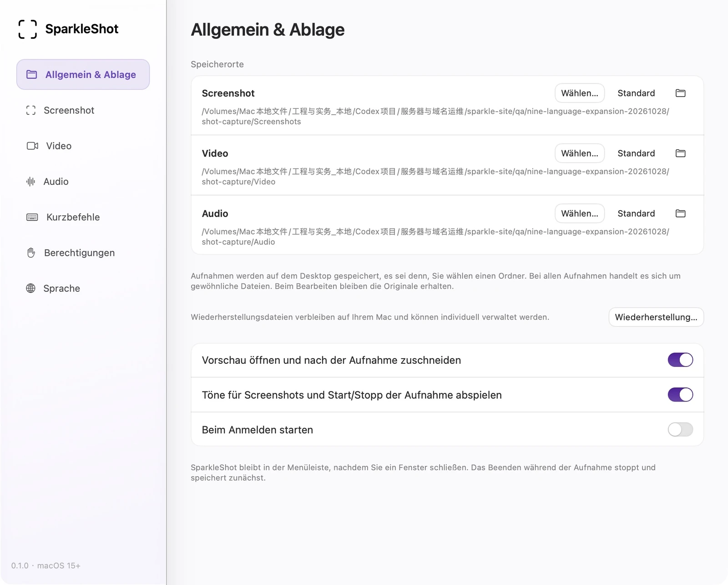The height and width of the screenshot is (585, 728).
Task: Click Wählen... for Video location
Action: (x=580, y=153)
